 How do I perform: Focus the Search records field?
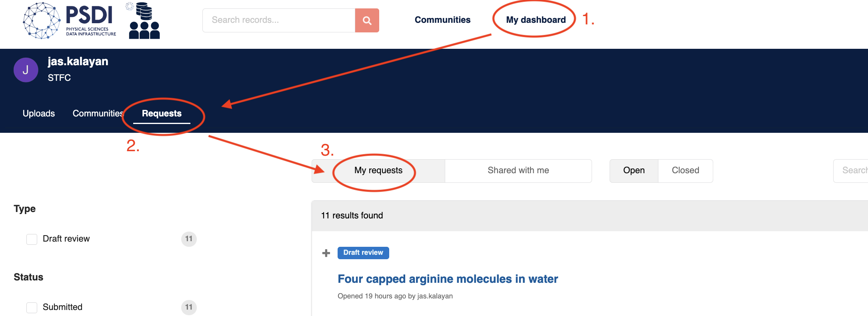[x=279, y=20]
